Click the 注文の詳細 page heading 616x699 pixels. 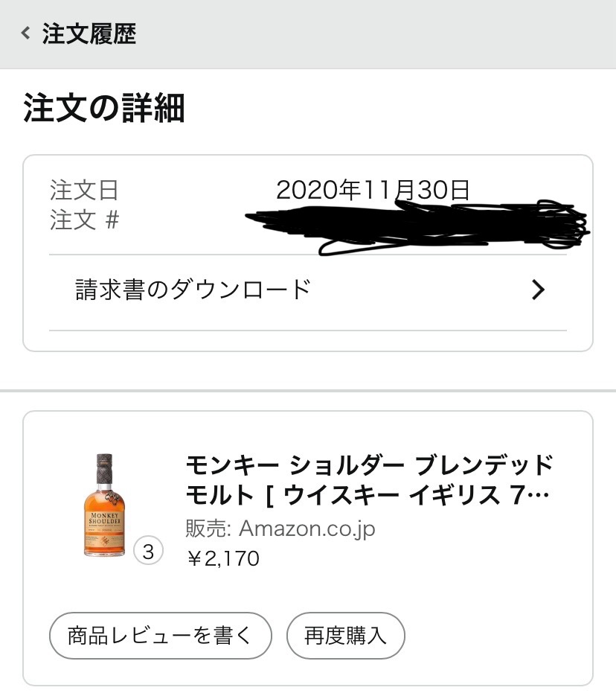click(x=104, y=109)
